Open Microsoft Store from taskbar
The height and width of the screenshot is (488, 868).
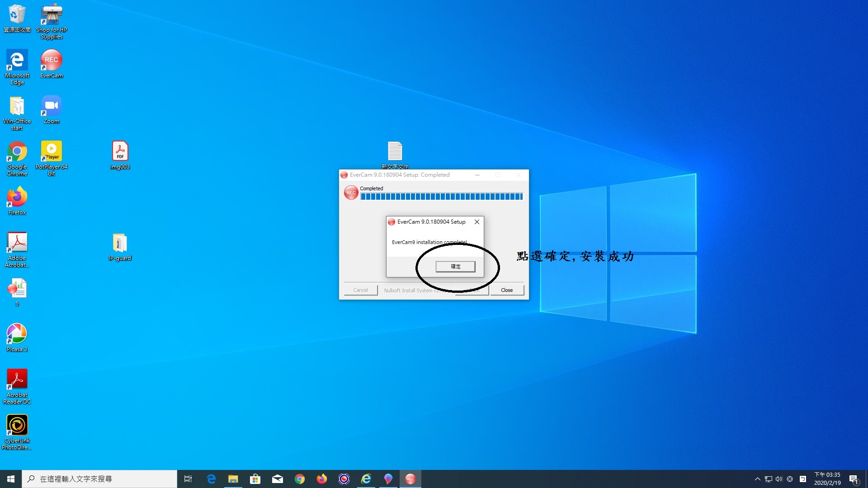tap(255, 479)
